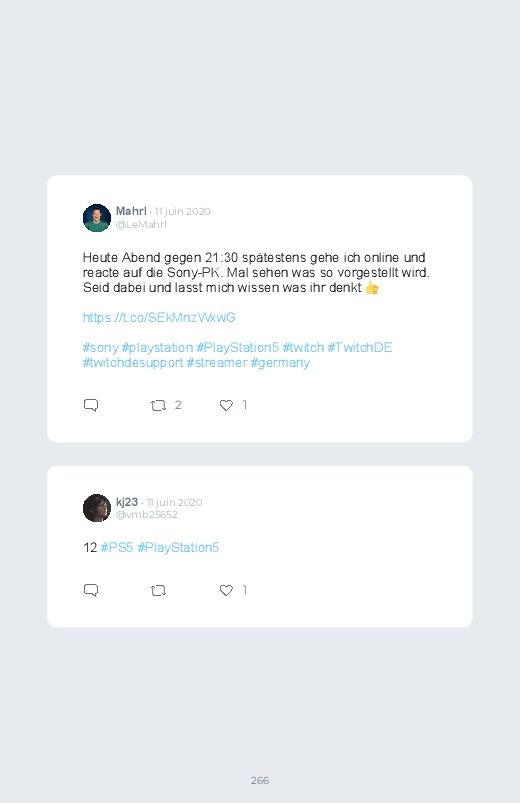Click the reply icon on kj23's tweet

tap(91, 590)
